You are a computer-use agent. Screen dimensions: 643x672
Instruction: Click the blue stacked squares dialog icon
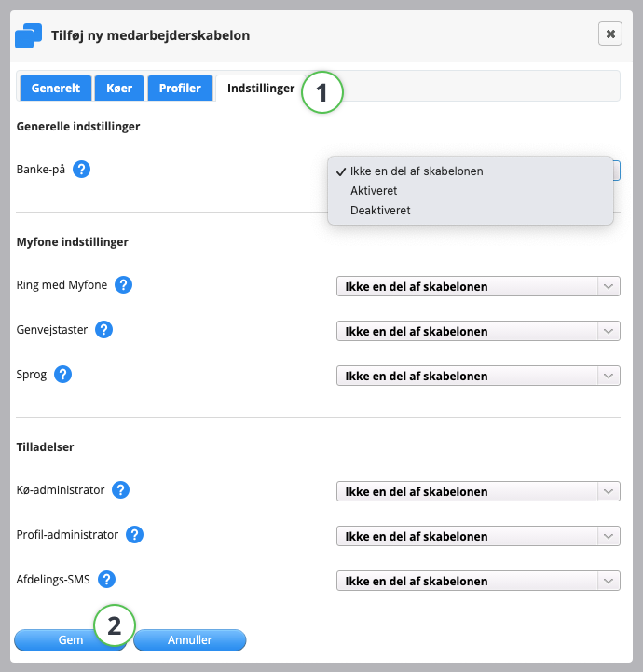point(28,35)
